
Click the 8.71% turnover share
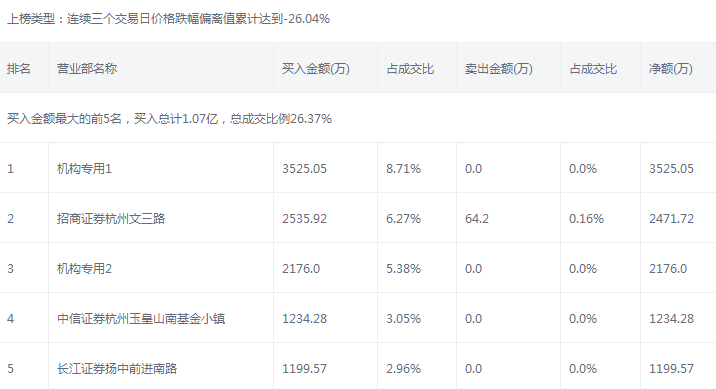tap(403, 168)
